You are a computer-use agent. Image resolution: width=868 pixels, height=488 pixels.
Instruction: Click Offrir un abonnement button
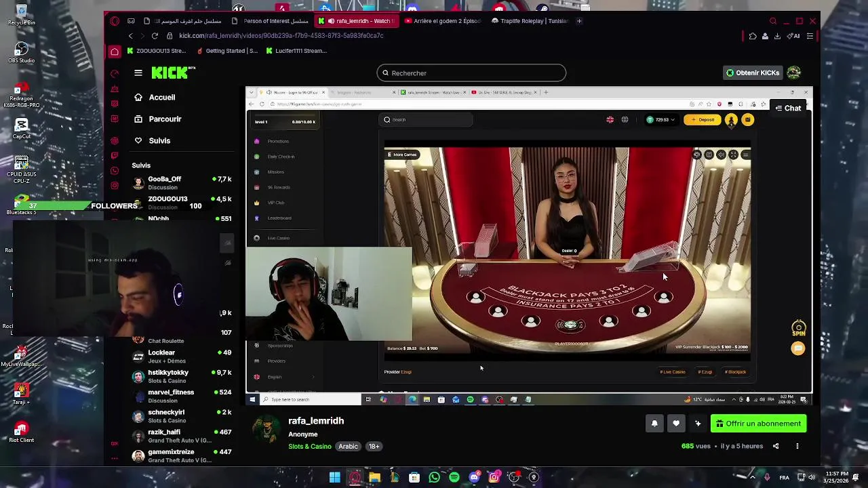point(759,424)
